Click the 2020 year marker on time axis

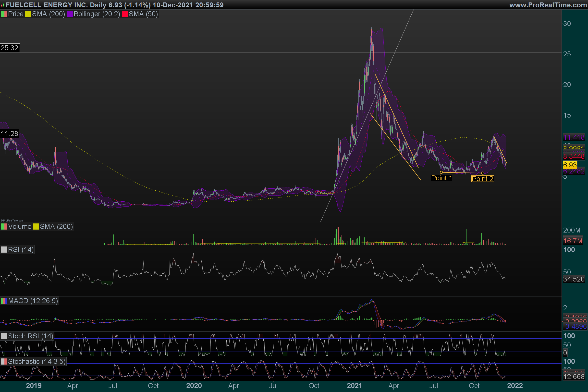coord(194,385)
